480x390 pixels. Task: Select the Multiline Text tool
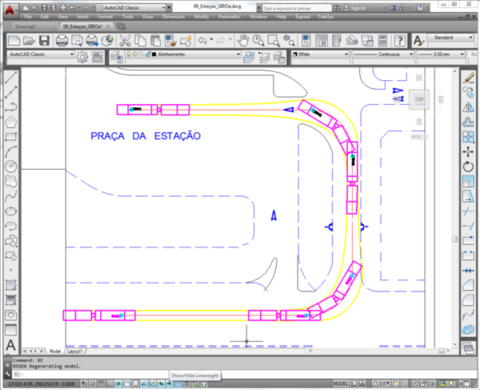coord(11,345)
